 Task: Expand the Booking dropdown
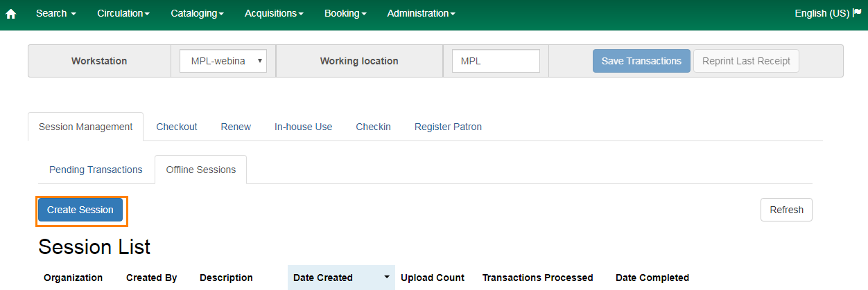345,13
